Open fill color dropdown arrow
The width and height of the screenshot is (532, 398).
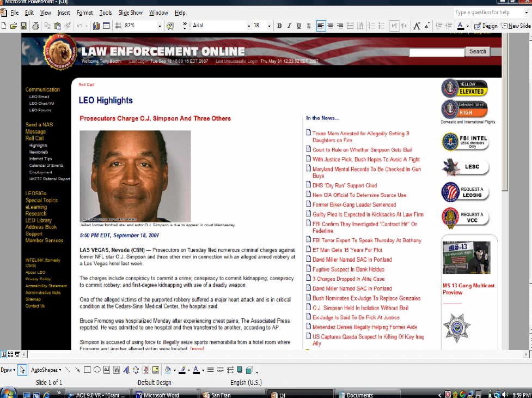[174, 370]
